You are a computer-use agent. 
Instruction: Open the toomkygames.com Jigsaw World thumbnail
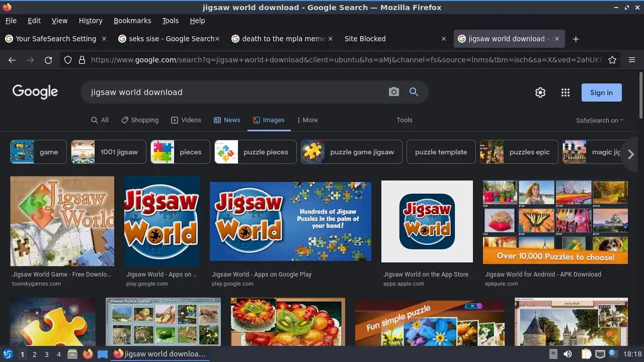pos(62,221)
